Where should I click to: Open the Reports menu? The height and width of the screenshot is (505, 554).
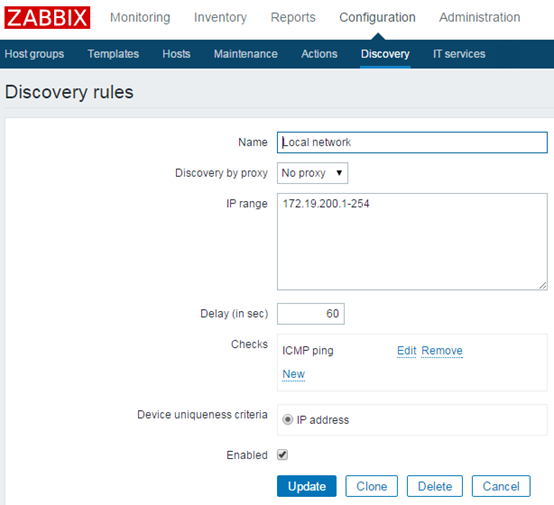[293, 17]
